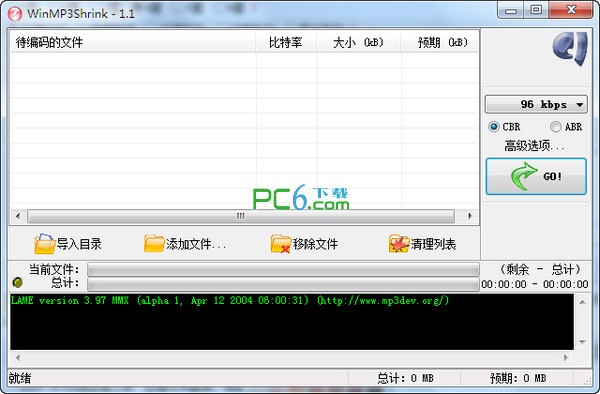
Task: Click the WinMP3Shrink logo in the top right
Action: (570, 49)
